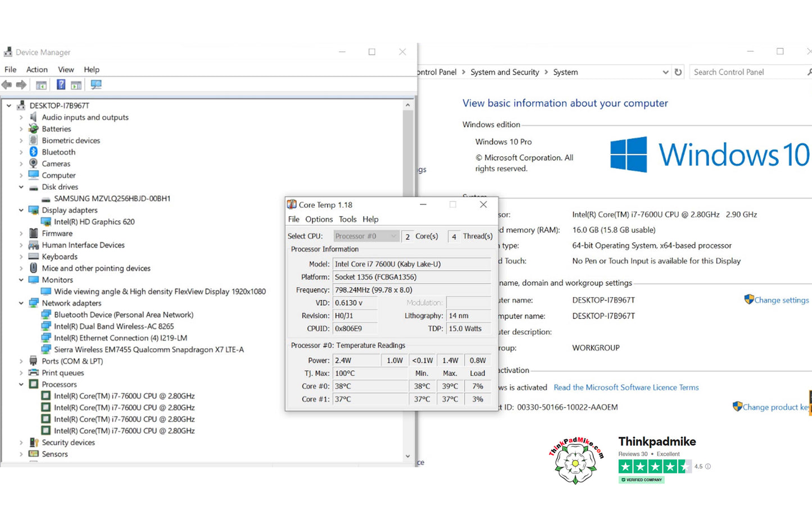812x510 pixels.
Task: Select the Wide viewing angle FlexView Display monitor
Action: [x=160, y=292]
